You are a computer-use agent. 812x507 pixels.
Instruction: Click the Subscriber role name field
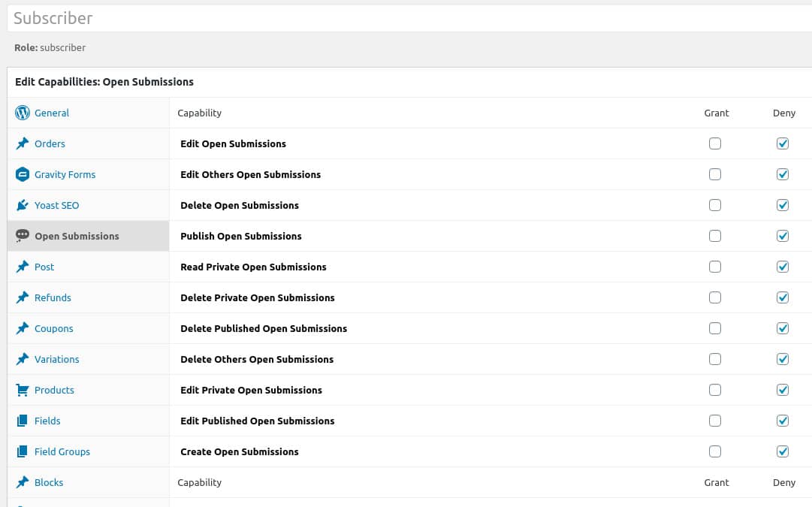pos(409,18)
